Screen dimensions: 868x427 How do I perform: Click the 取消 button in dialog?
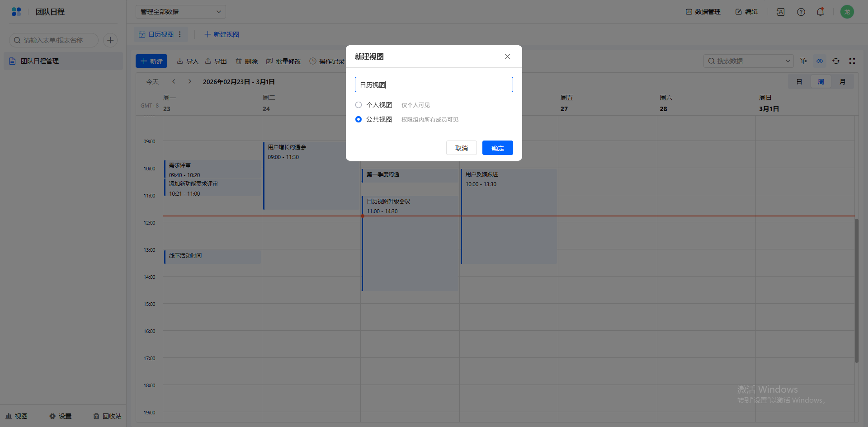(x=461, y=148)
